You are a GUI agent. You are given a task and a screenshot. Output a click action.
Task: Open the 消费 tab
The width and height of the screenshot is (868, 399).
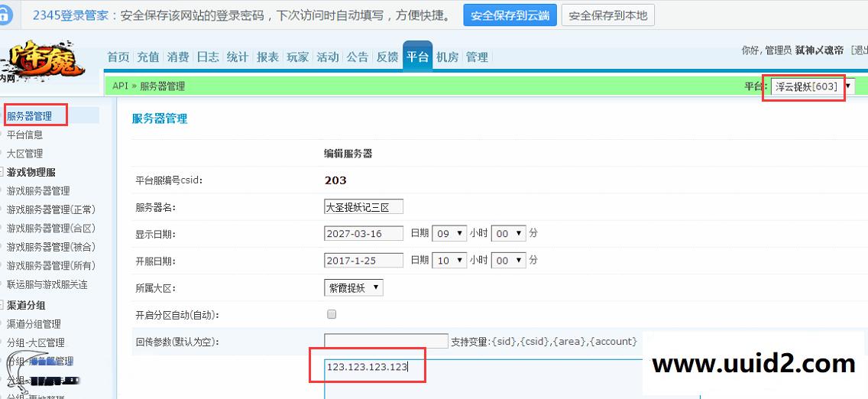(x=178, y=57)
